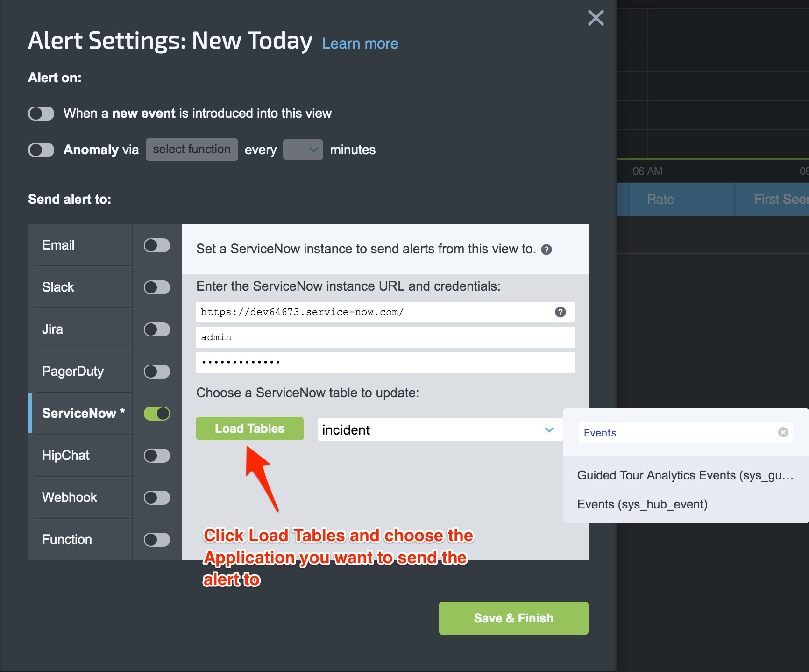Click help icon inside the URL field

561,312
